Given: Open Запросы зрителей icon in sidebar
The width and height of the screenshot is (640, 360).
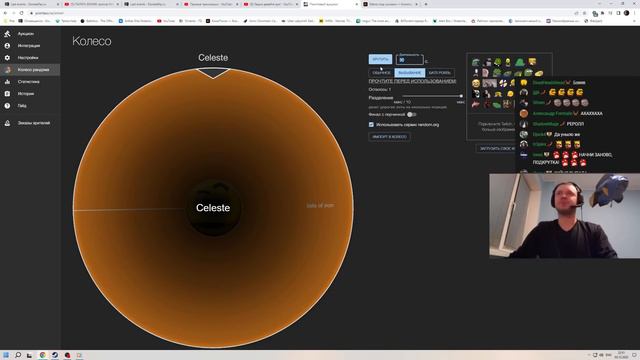Looking at the screenshot, I should click(7, 123).
